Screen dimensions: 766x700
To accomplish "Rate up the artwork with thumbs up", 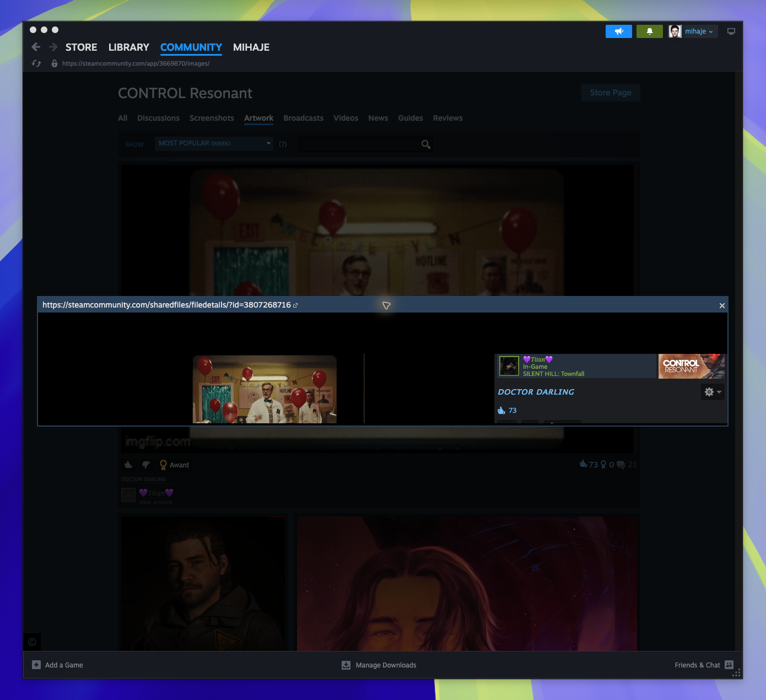I will tap(128, 465).
